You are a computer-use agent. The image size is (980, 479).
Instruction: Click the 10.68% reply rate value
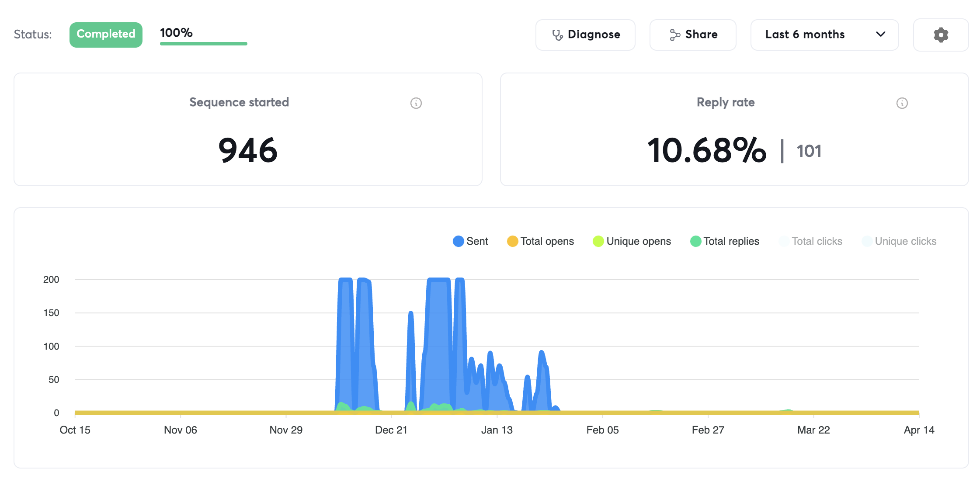(x=707, y=150)
